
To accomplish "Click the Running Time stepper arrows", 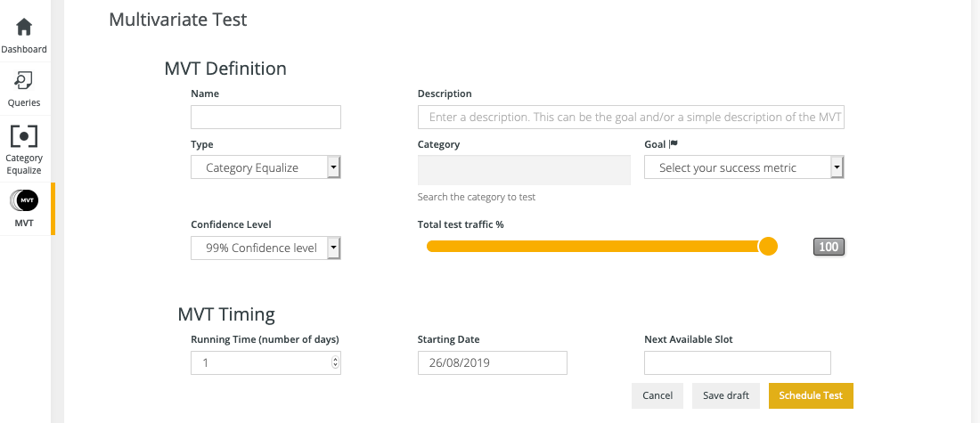I will click(x=336, y=362).
